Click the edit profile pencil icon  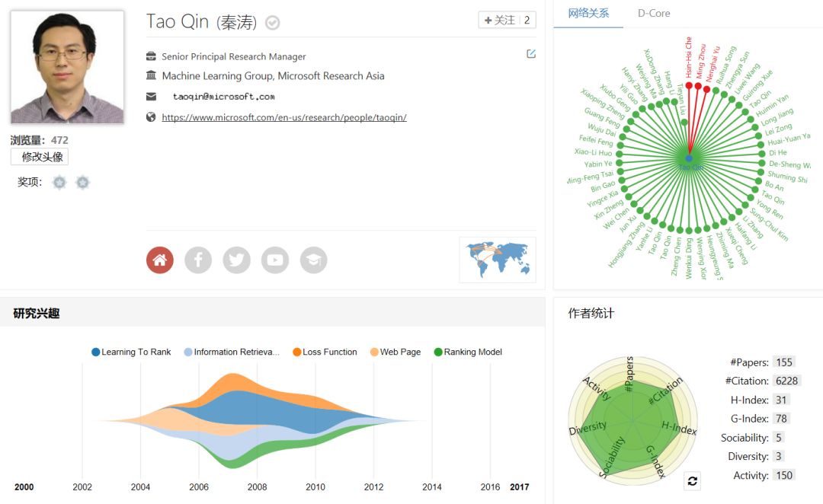click(x=531, y=54)
